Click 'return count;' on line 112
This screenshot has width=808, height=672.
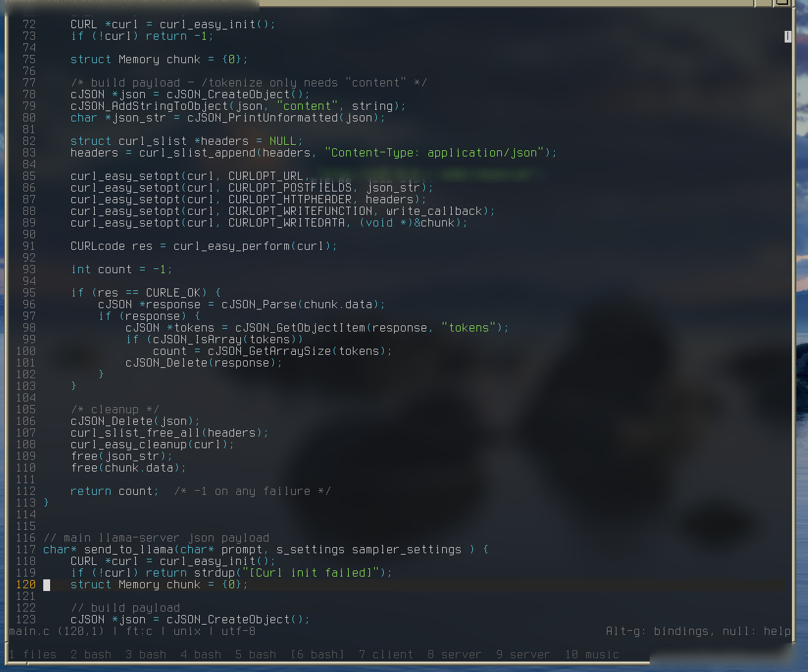point(115,491)
